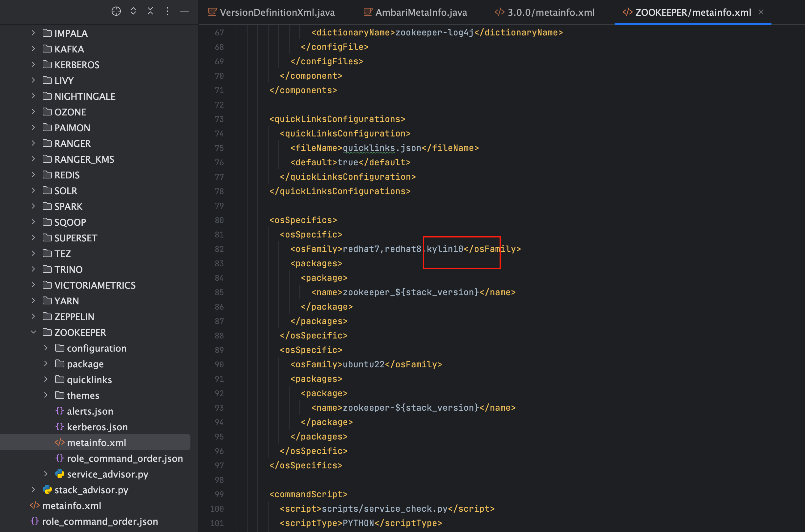Open the project panel options three-dots menu

pos(167,11)
